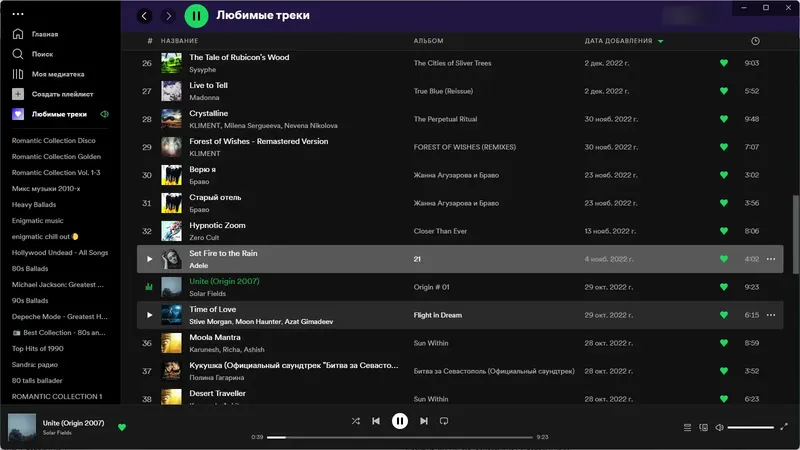Open the three-dot app menu
Viewport: 800px width, 450px height.
point(18,14)
